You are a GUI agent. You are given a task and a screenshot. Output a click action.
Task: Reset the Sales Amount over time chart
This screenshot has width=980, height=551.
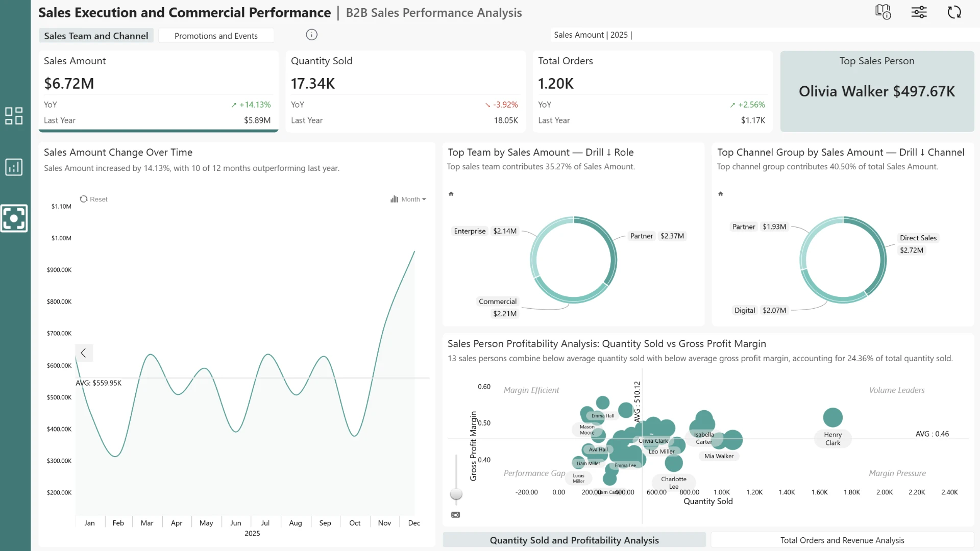[94, 199]
